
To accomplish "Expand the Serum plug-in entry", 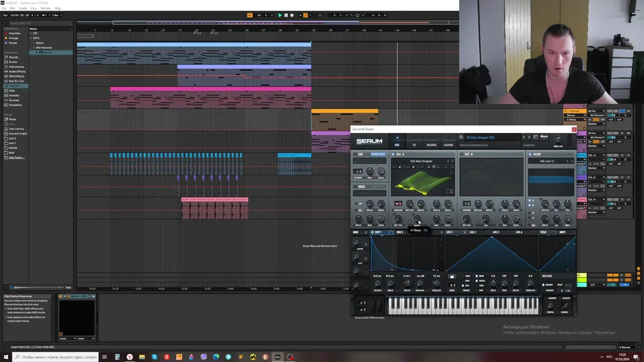I will point(37,52).
